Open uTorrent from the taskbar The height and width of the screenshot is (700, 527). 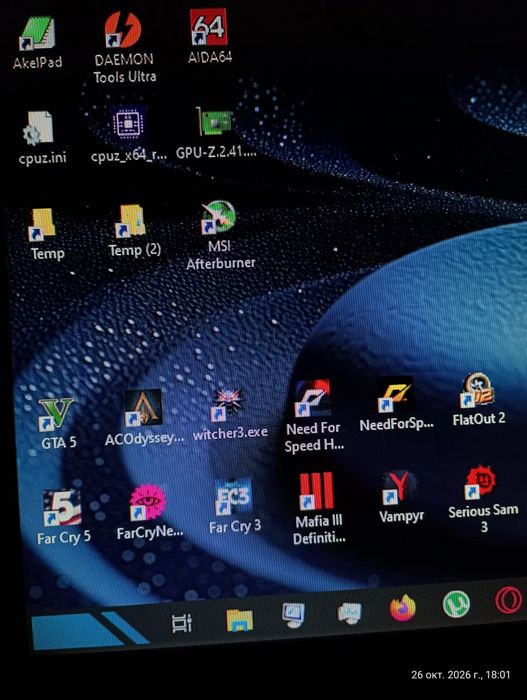[x=456, y=604]
